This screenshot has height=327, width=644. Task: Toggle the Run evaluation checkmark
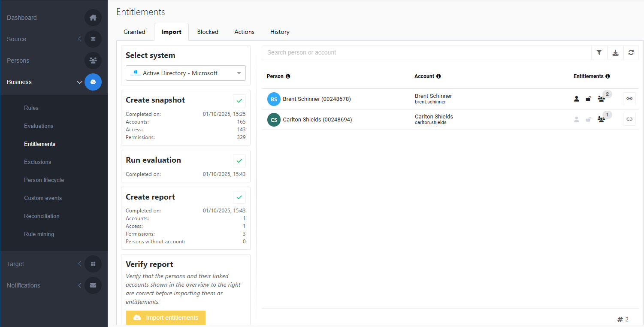239,161
